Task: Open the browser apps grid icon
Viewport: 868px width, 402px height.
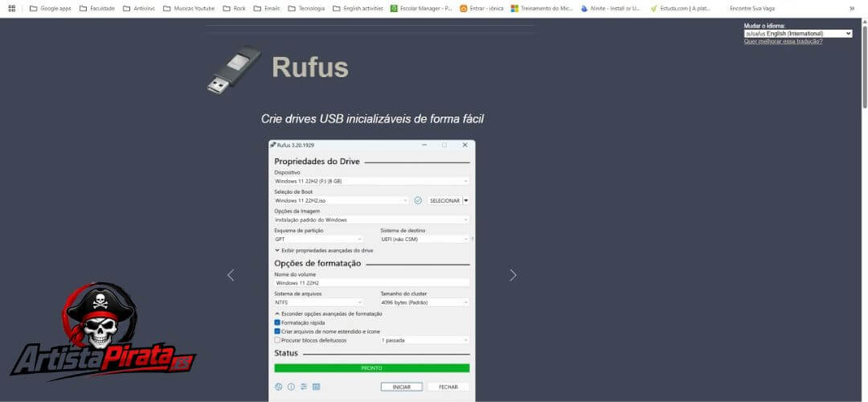Action: (x=11, y=8)
